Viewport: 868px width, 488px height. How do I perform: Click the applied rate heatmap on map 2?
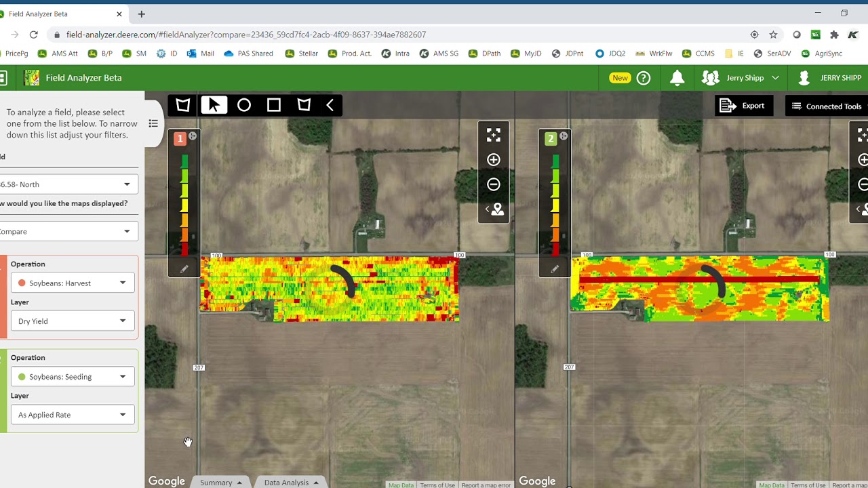coord(700,288)
